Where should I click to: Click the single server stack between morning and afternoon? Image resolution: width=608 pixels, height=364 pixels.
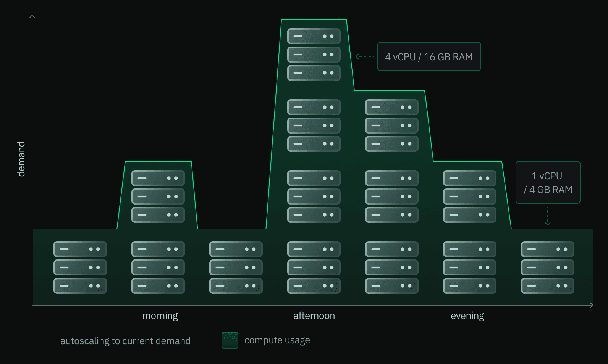(236, 267)
